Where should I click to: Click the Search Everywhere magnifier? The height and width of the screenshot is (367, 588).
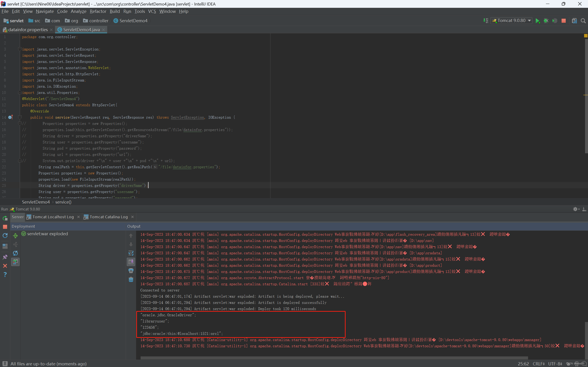(x=583, y=21)
